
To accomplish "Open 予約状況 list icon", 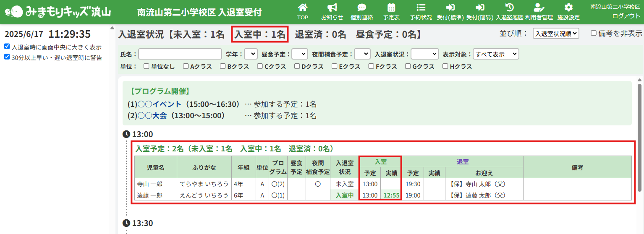I will point(421,8).
